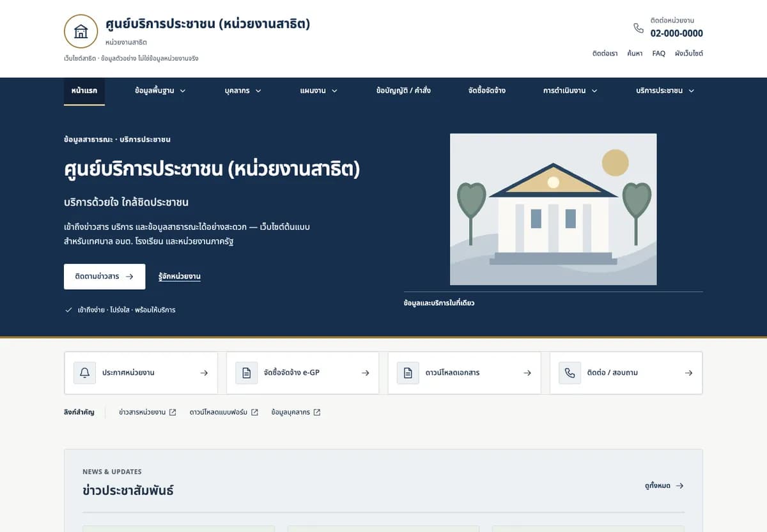This screenshot has height=532, width=767.
Task: Click breadcrumb ข้อมูลสาธารณะ · บริการประชาชน
Action: [x=117, y=139]
